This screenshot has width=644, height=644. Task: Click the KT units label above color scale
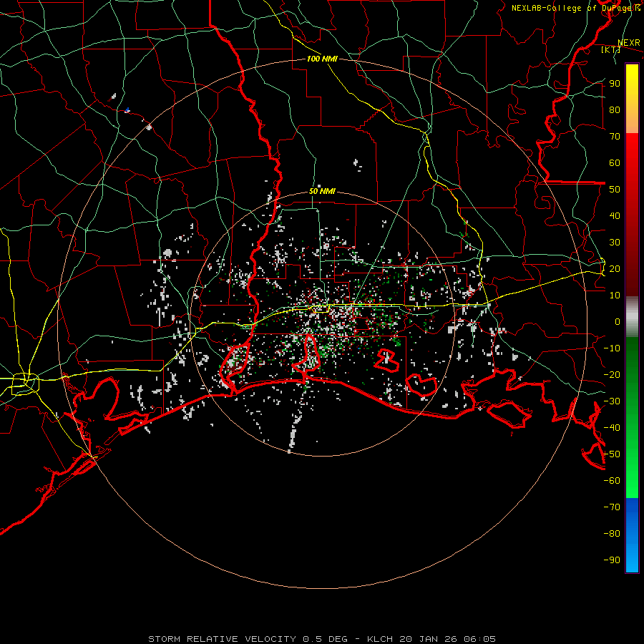click(x=610, y=49)
